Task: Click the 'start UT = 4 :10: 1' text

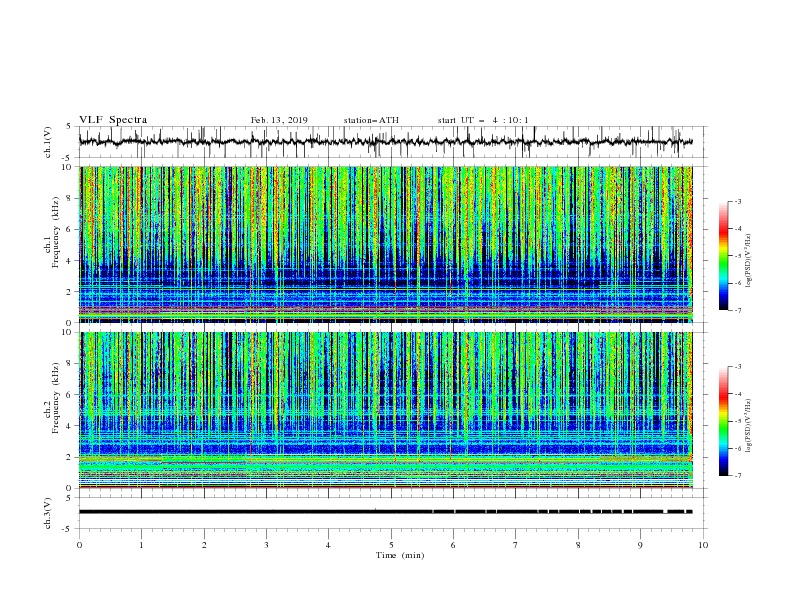Action: coord(483,120)
